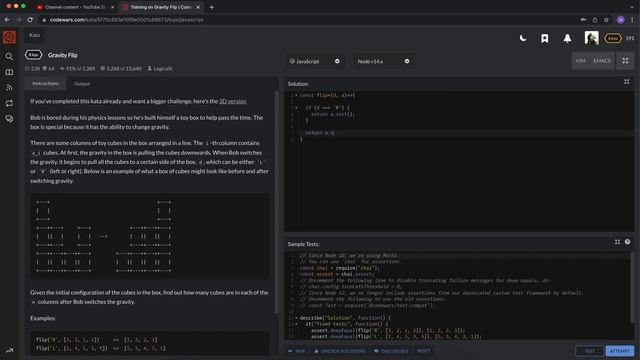Click the RESET button
This screenshot has height=360, width=640.
point(424,351)
